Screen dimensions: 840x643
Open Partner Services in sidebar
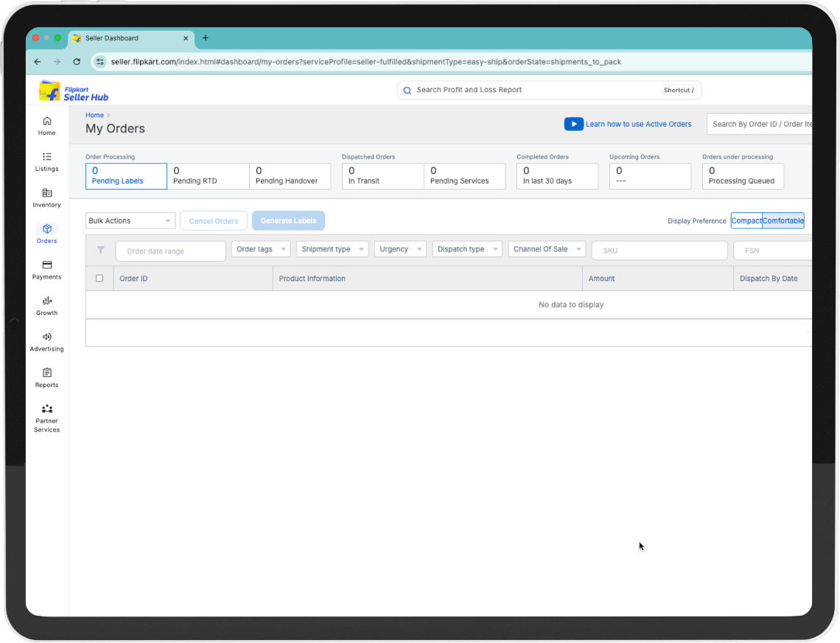point(47,409)
